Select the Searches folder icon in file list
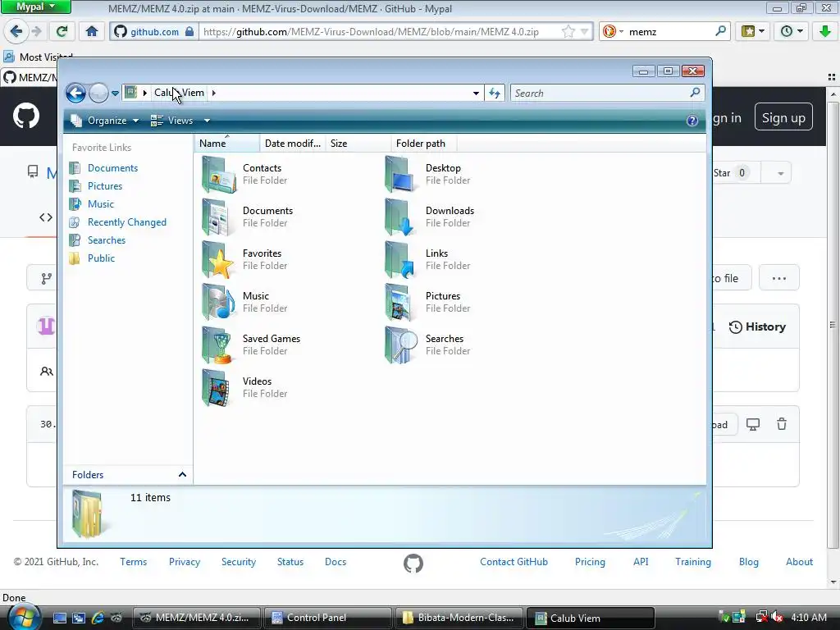Screen dimensions: 840x630 pos(400,345)
